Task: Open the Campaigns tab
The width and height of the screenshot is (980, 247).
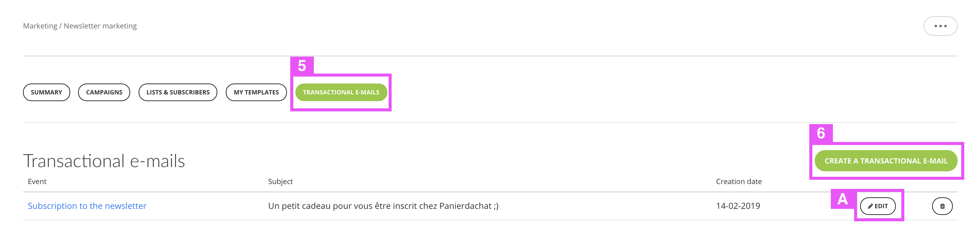Action: [x=104, y=92]
